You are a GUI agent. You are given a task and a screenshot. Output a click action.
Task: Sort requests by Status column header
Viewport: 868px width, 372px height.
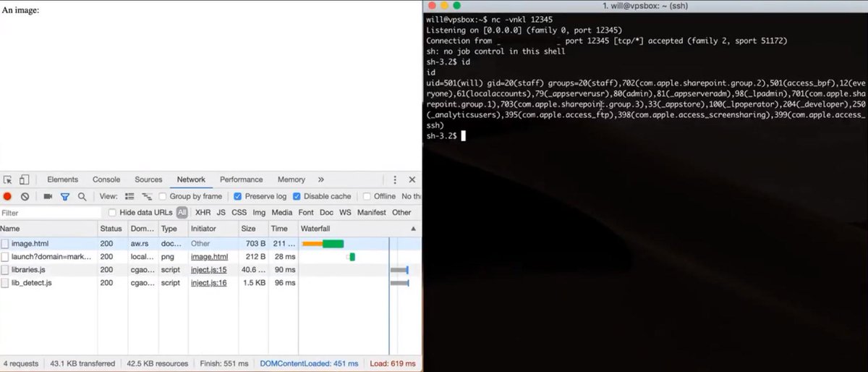[111, 229]
